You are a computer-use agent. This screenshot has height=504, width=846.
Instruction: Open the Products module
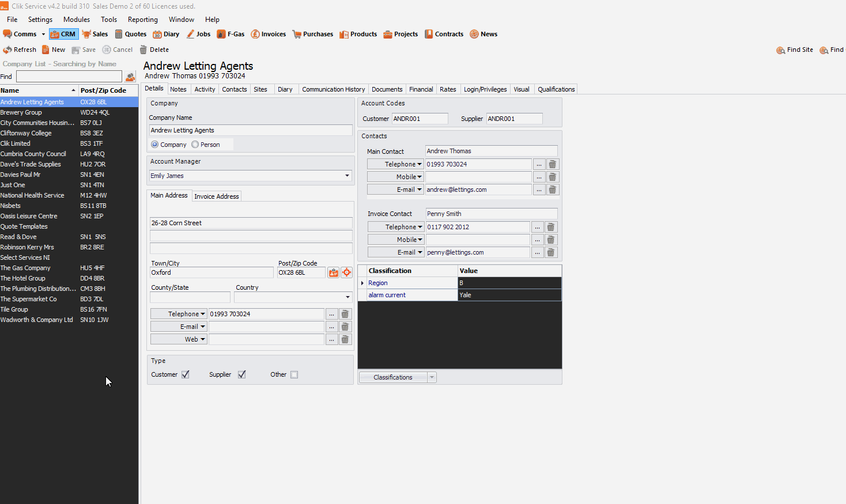(358, 34)
